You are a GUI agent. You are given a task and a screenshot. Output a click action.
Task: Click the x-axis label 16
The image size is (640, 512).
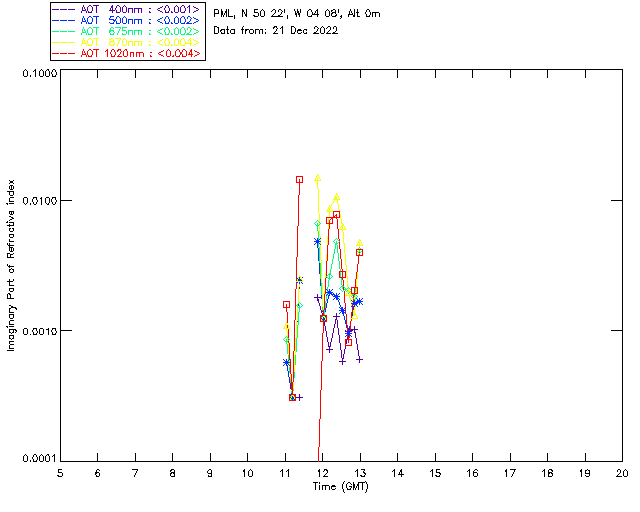[x=473, y=473]
